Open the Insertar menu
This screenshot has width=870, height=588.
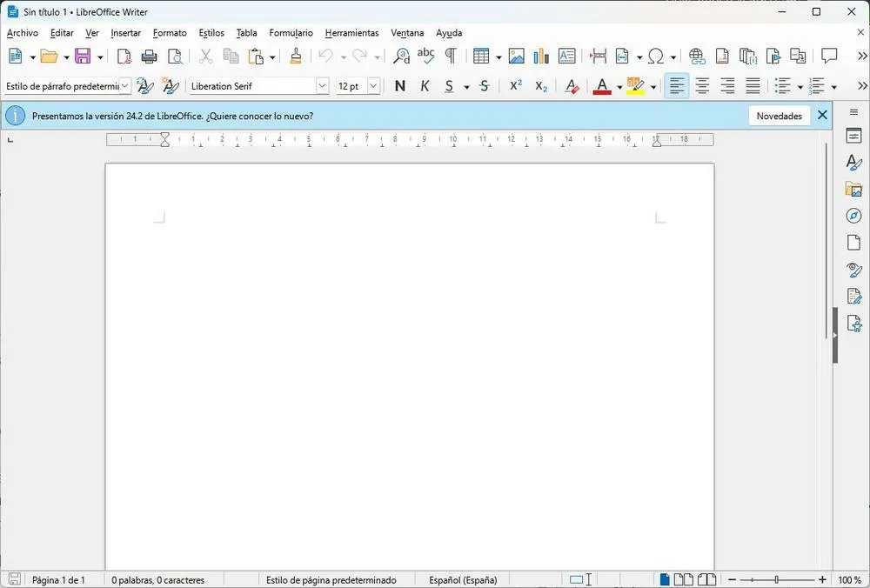pyautogui.click(x=125, y=33)
